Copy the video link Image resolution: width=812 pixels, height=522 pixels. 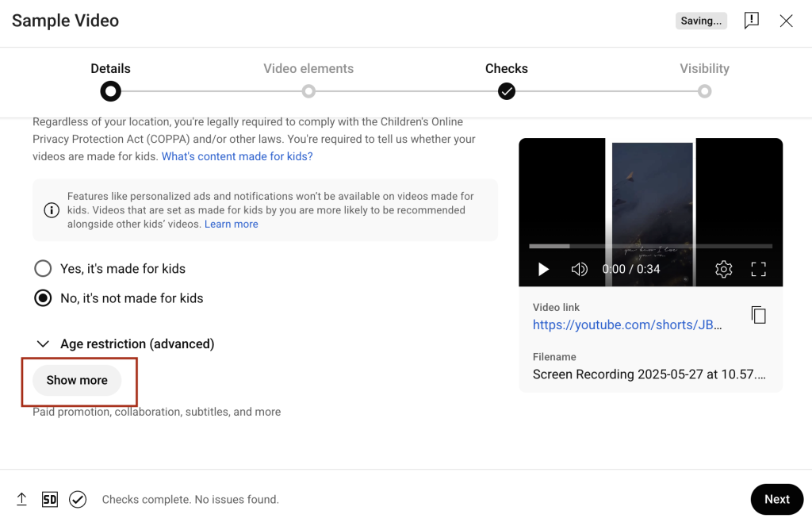pyautogui.click(x=759, y=314)
